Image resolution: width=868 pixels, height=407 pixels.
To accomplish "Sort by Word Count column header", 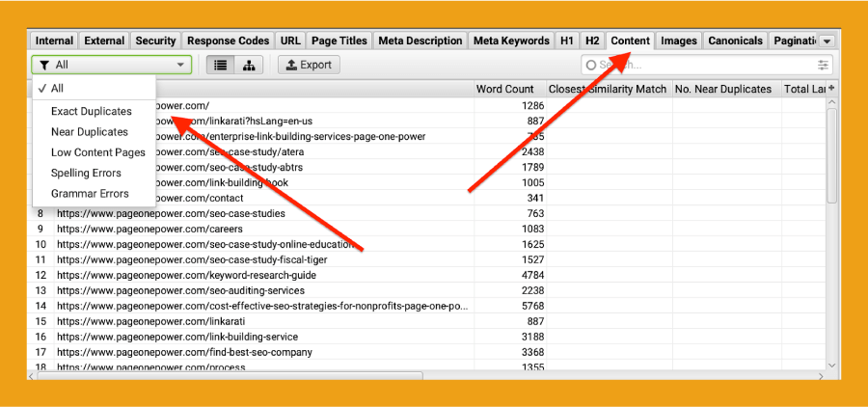I will (505, 89).
